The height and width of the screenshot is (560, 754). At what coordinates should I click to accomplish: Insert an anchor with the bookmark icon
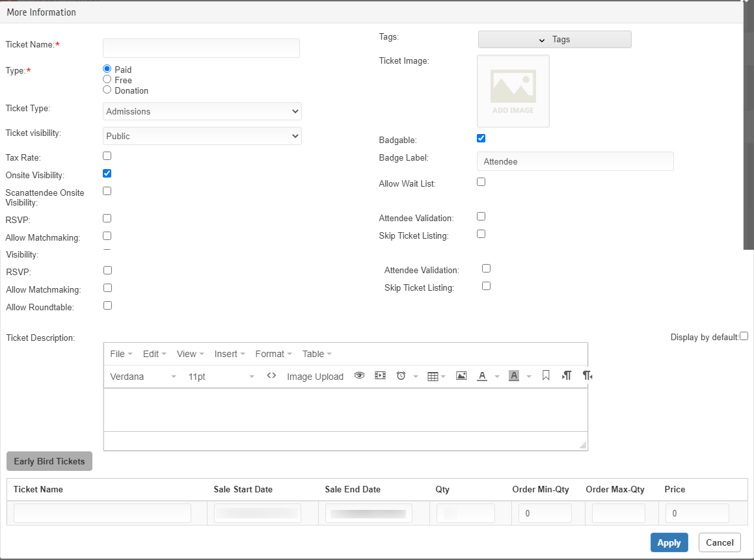pos(546,375)
